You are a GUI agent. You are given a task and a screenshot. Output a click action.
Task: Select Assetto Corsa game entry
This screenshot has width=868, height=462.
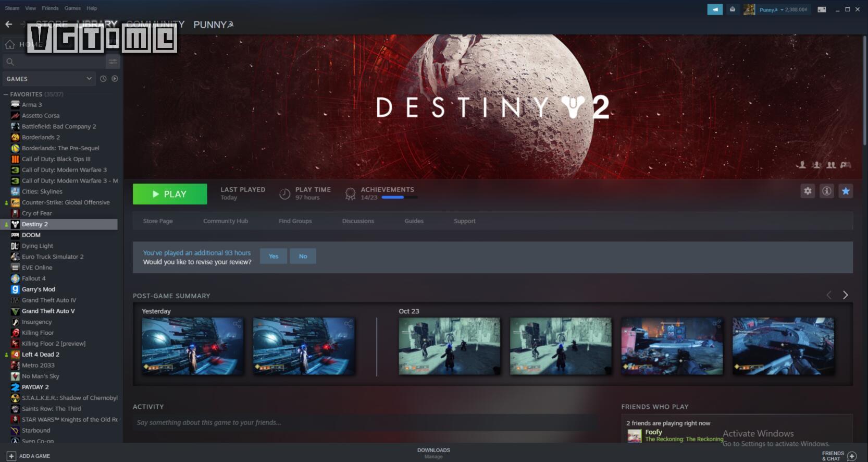pyautogui.click(x=41, y=116)
